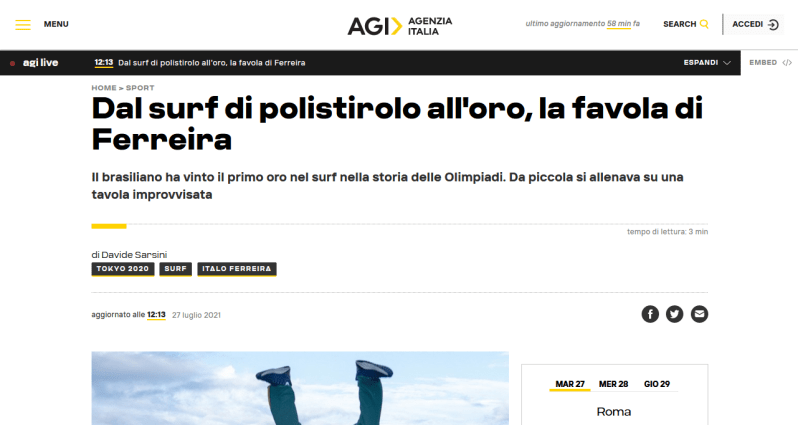798x425 pixels.
Task: Open the SURF tag
Action: point(176,269)
